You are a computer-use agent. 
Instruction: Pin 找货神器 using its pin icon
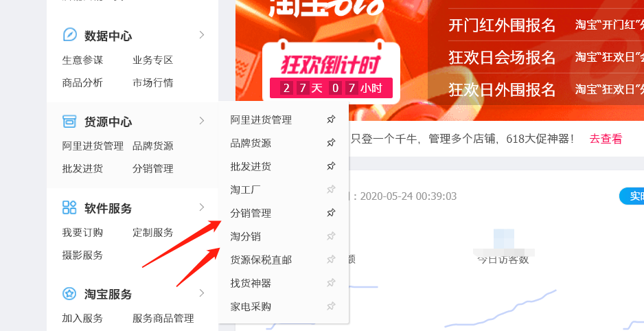[331, 283]
